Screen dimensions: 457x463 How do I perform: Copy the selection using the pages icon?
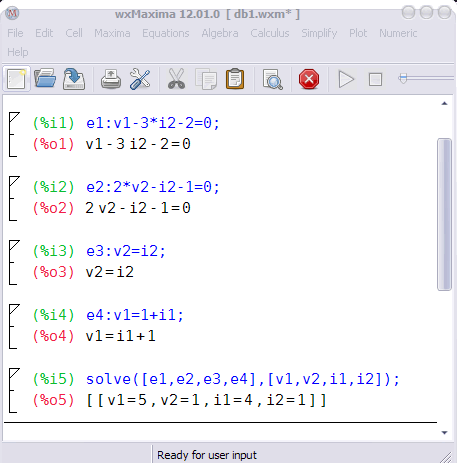pyautogui.click(x=206, y=79)
